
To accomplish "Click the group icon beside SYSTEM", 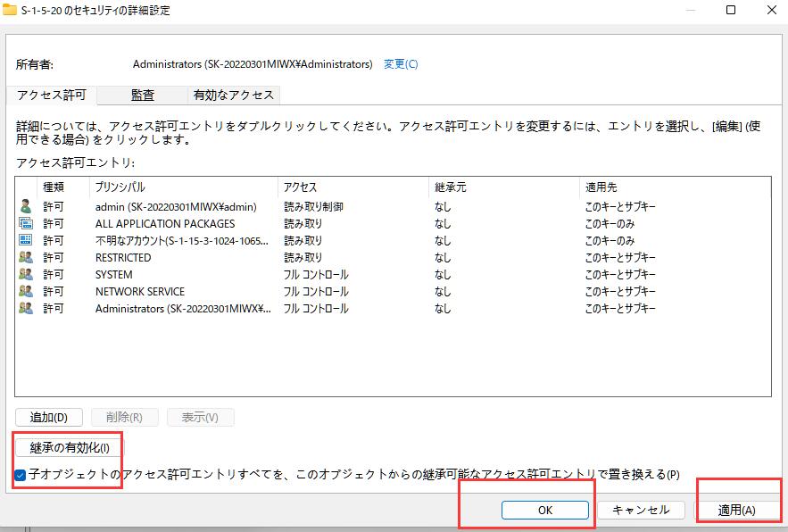I will coord(26,274).
